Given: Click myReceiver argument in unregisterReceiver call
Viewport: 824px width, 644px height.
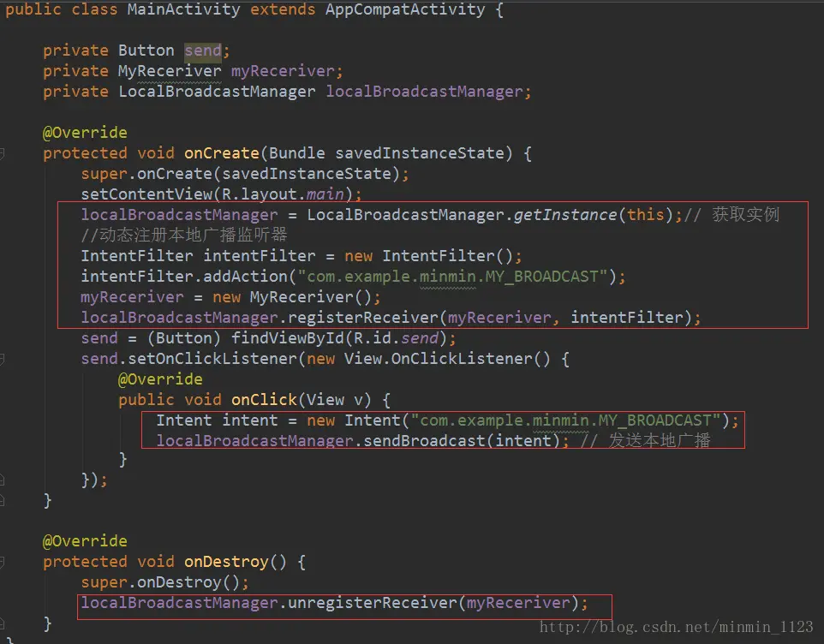Looking at the screenshot, I should coord(518,603).
